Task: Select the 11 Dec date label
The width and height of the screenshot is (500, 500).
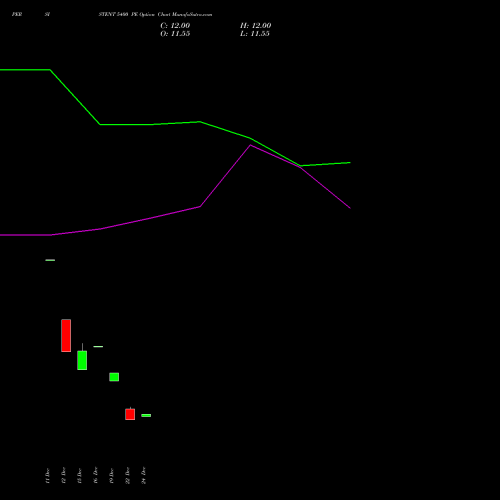Action: point(47,476)
